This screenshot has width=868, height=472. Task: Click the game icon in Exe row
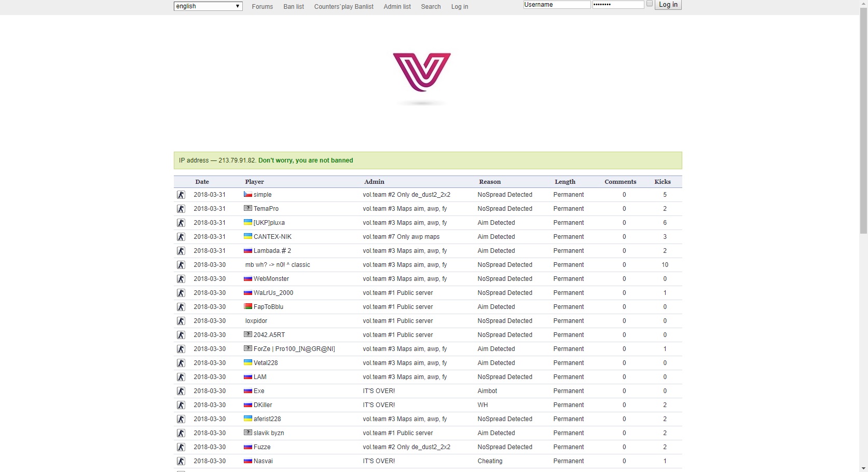pyautogui.click(x=181, y=391)
